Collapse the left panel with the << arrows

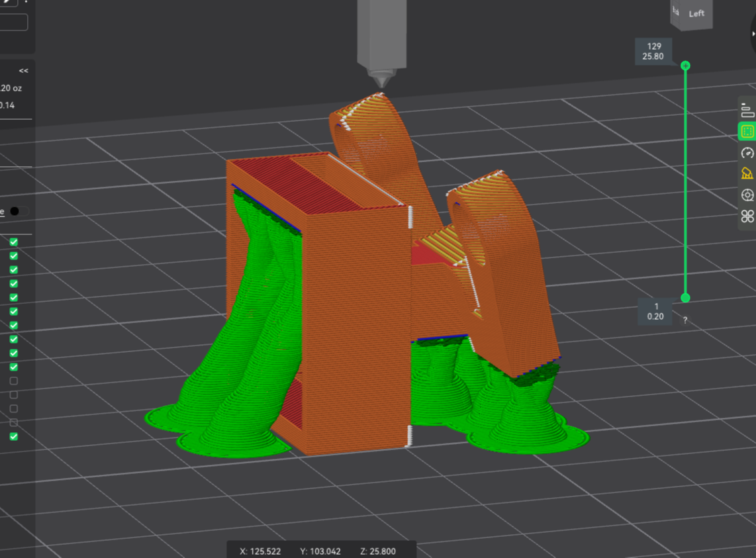coord(24,71)
